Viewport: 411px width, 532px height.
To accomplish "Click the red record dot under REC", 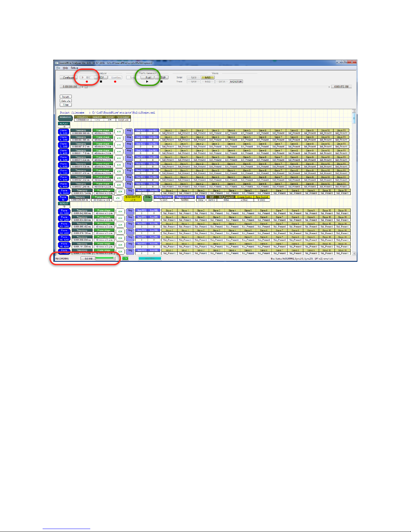I will 87,82.
